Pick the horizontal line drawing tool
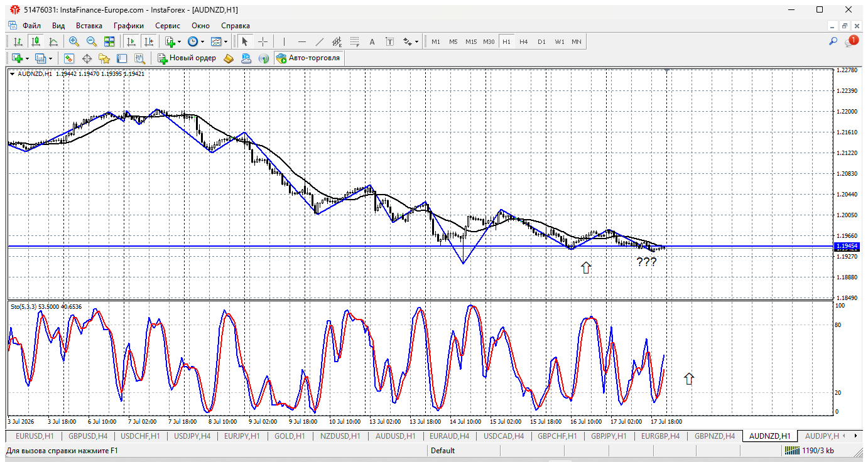 301,41
